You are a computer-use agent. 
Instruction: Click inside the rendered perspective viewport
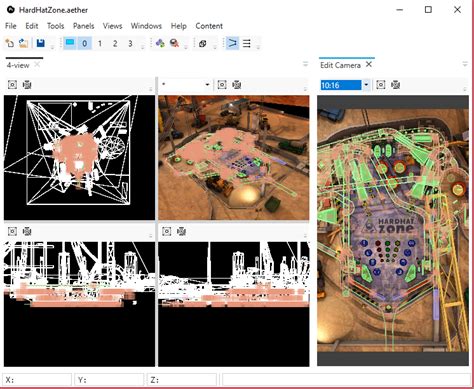pos(234,158)
